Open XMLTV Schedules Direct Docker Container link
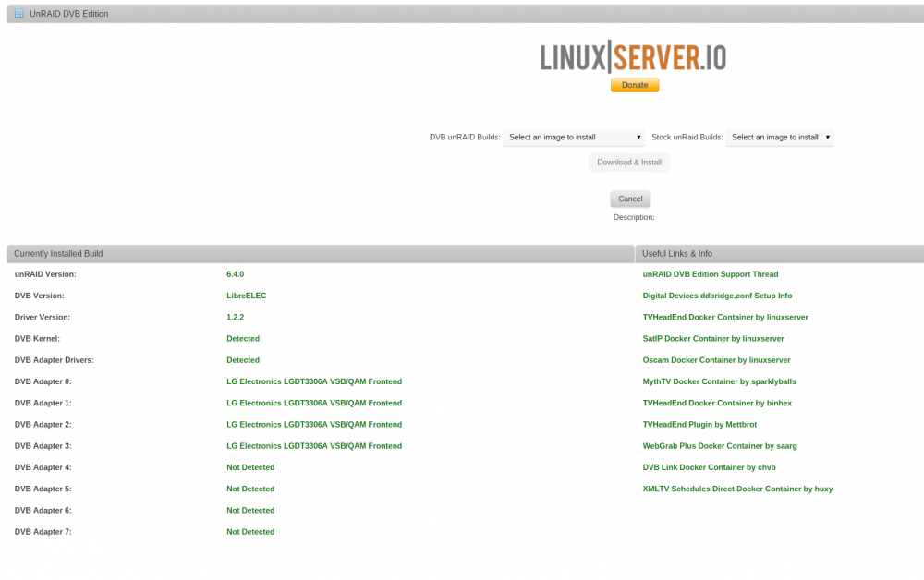Image resolution: width=924 pixels, height=580 pixels. (737, 489)
